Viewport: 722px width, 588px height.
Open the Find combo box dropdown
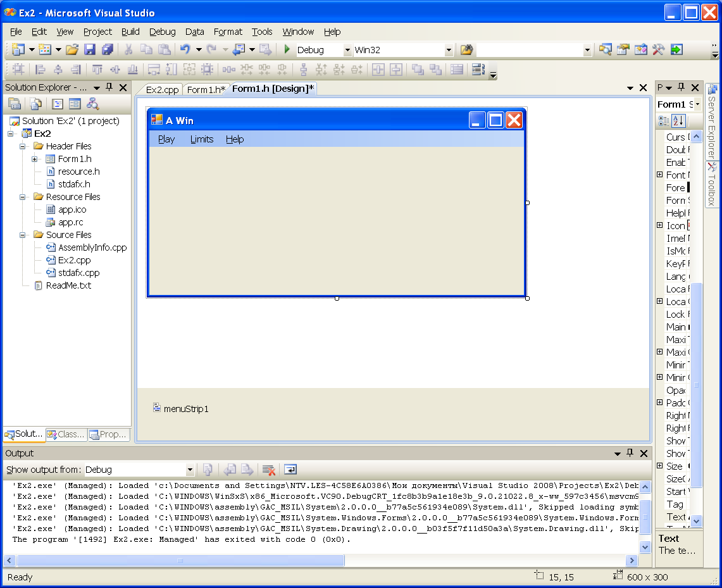[587, 50]
